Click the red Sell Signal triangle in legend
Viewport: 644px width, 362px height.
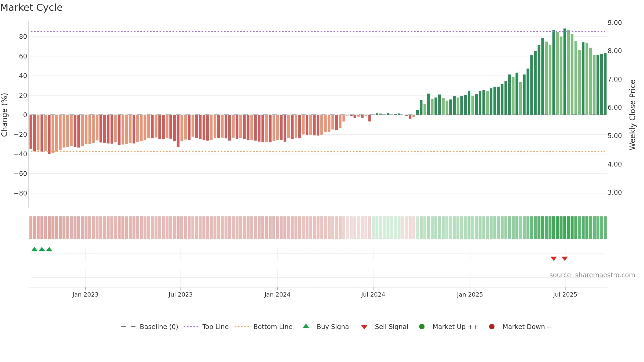click(364, 327)
